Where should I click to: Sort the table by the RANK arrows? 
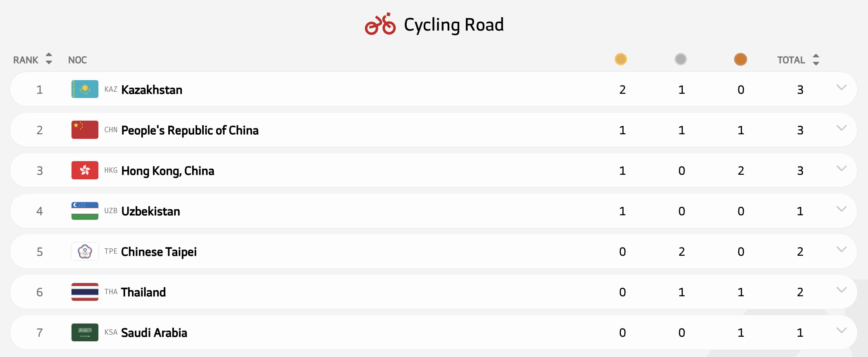(x=49, y=59)
